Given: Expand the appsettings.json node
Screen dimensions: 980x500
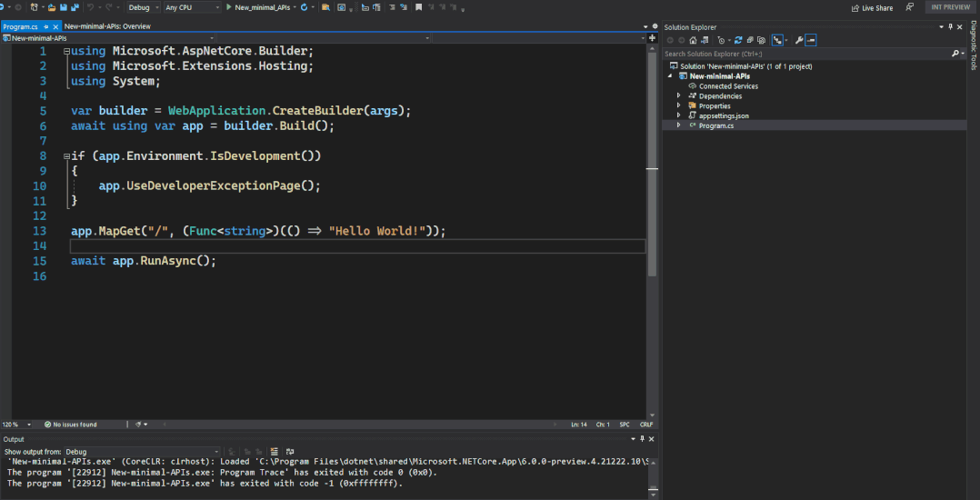Looking at the screenshot, I should point(679,115).
